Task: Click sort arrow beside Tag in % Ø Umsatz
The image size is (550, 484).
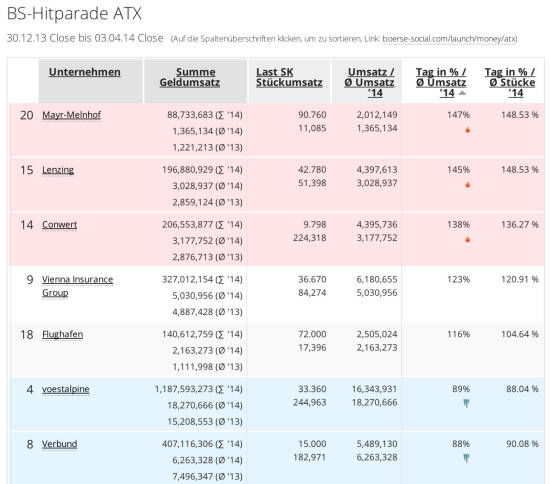Action: 462,93
